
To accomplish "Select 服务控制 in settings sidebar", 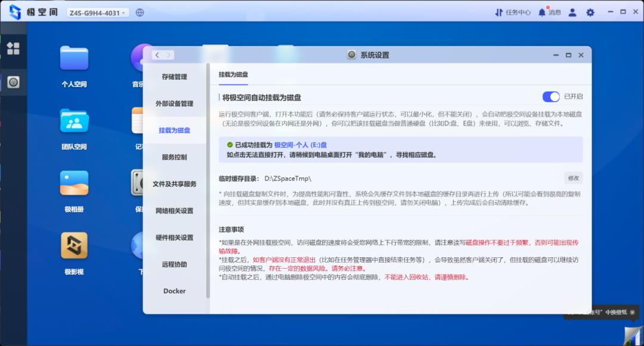I will (x=174, y=157).
